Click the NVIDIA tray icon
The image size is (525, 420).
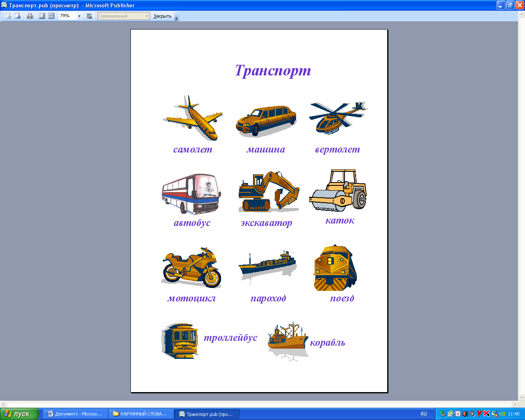(502, 414)
